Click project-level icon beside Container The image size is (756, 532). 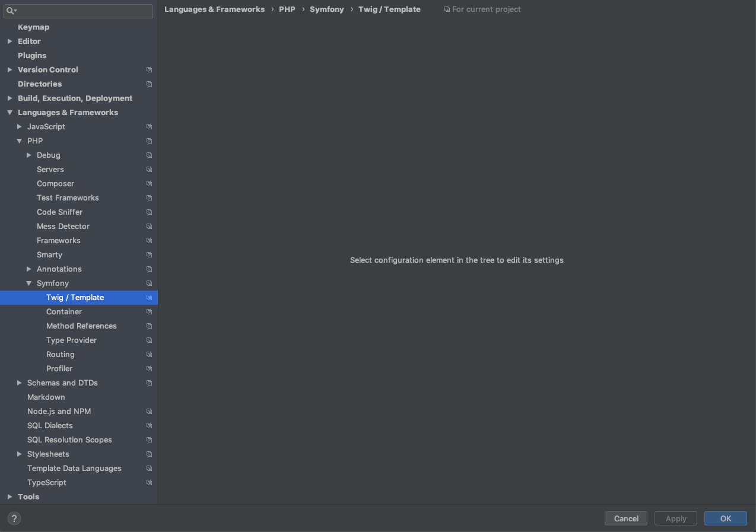[x=149, y=312]
